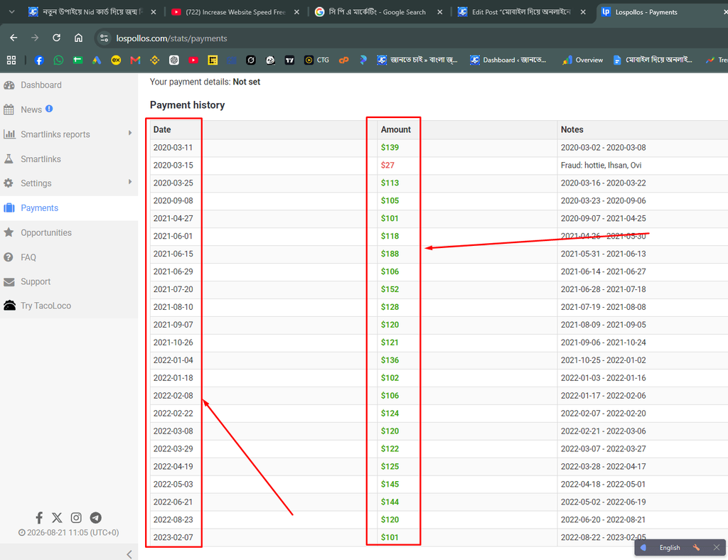
Task: Click the browser back arrow
Action: coord(14,38)
